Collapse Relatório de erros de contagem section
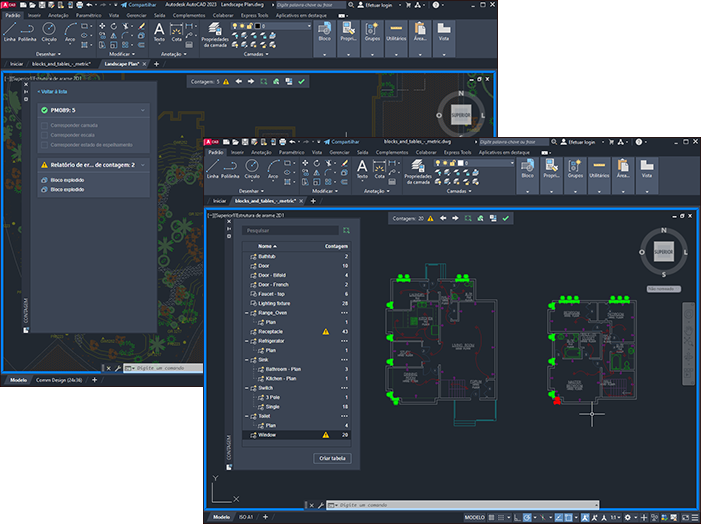Image resolution: width=701 pixels, height=524 pixels. click(x=143, y=165)
